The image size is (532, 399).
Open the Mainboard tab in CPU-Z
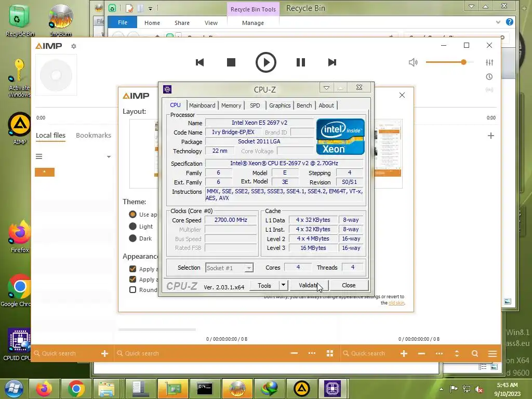[202, 105]
